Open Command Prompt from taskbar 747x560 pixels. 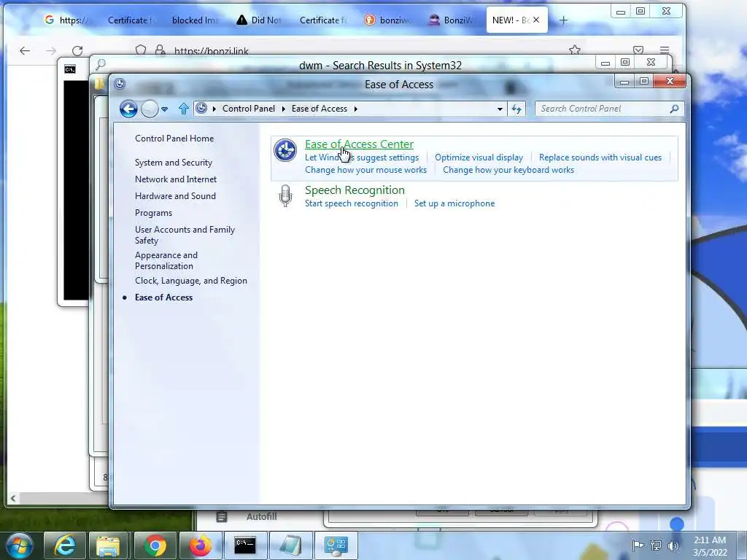(245, 545)
